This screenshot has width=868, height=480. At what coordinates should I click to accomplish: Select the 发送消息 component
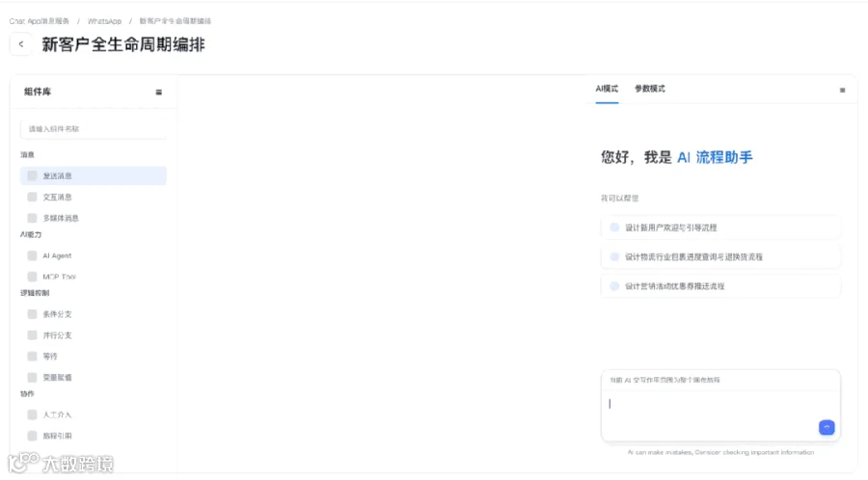pos(93,175)
